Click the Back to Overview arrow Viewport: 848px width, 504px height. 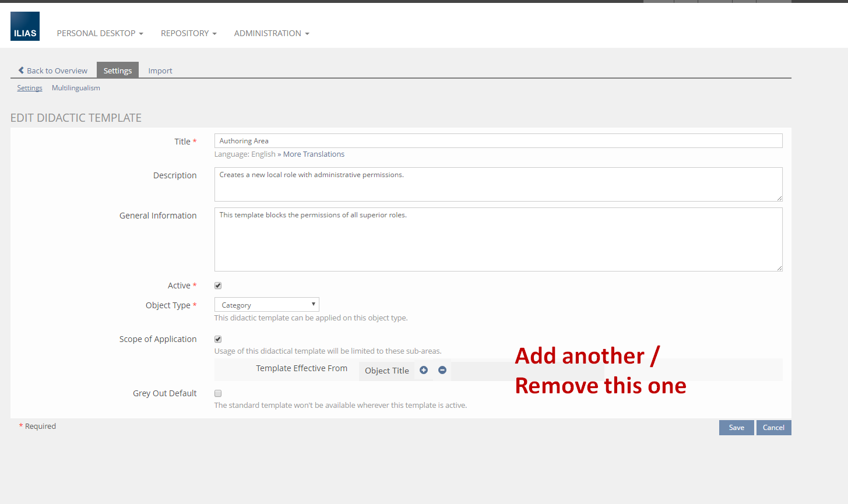coord(22,71)
